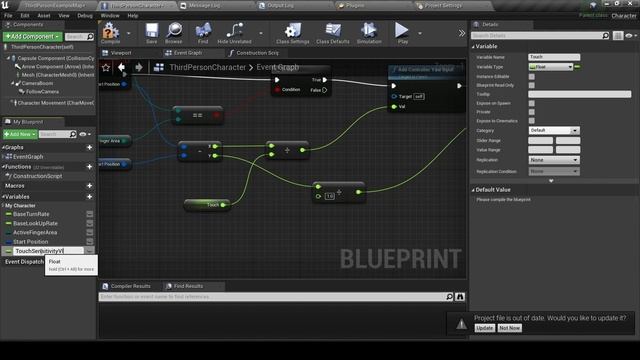Toggle Instance Editable checkbox
This screenshot has height=360, width=640.
pyautogui.click(x=531, y=76)
